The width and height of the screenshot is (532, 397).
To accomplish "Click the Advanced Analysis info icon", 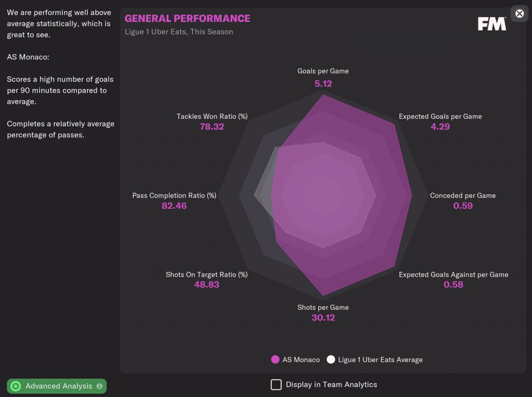I will [99, 386].
